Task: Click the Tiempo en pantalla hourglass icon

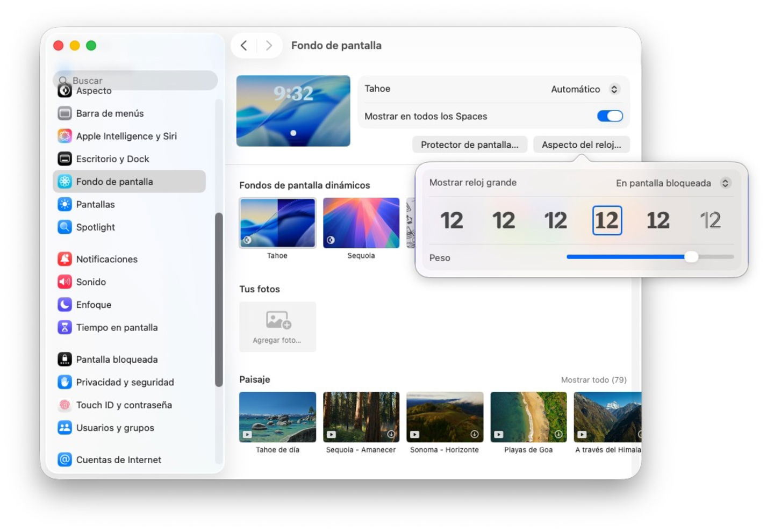Action: [64, 327]
